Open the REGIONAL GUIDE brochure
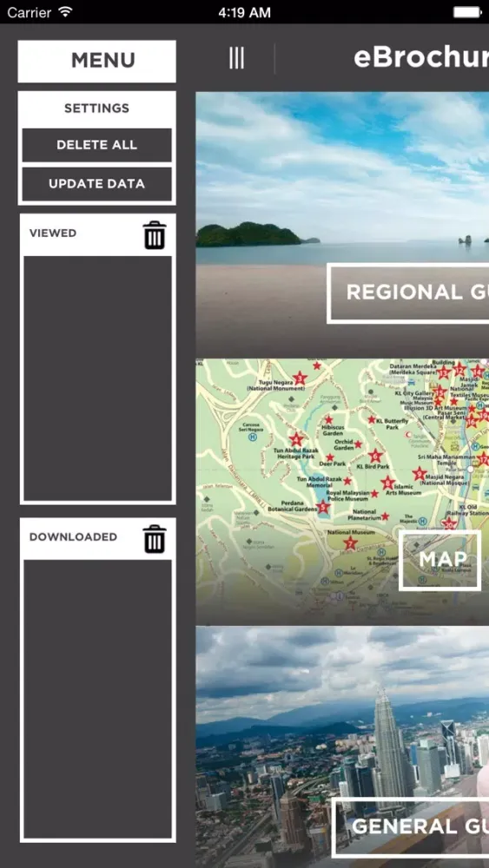This screenshot has width=489, height=868. pos(408,293)
